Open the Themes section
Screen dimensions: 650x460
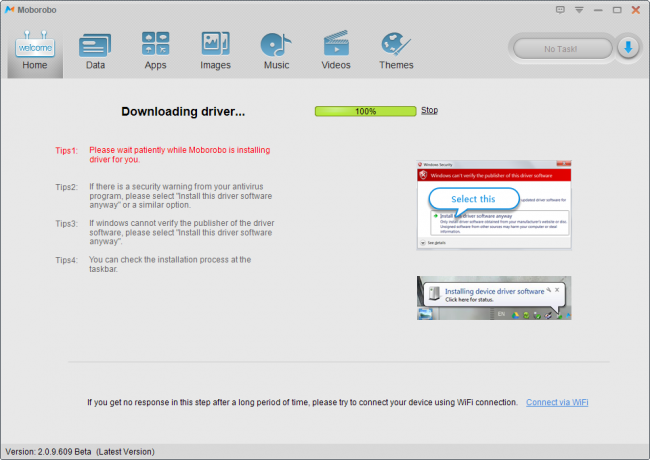[396, 51]
